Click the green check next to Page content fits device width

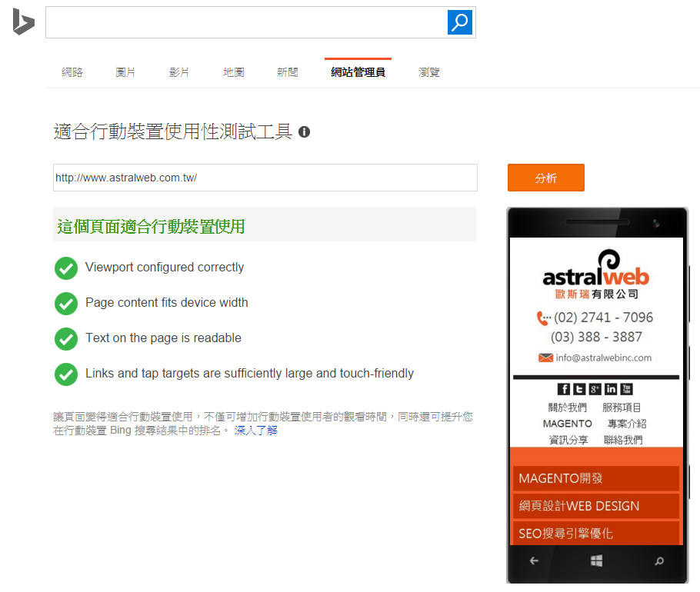[66, 304]
